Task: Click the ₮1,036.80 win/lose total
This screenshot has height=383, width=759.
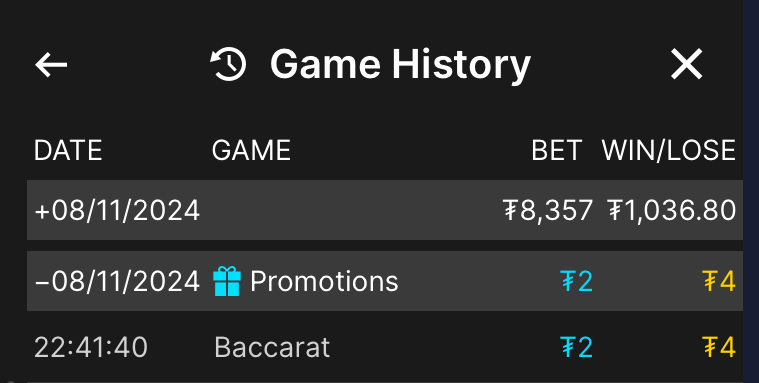Action: (x=672, y=211)
